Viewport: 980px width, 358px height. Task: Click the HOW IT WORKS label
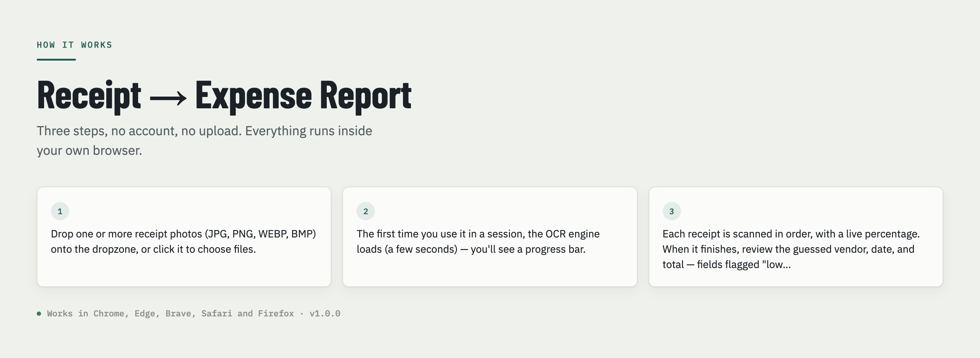click(74, 45)
